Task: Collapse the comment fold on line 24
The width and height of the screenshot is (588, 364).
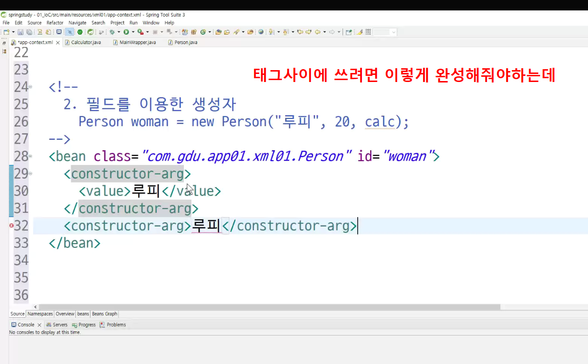Action: tap(31, 87)
